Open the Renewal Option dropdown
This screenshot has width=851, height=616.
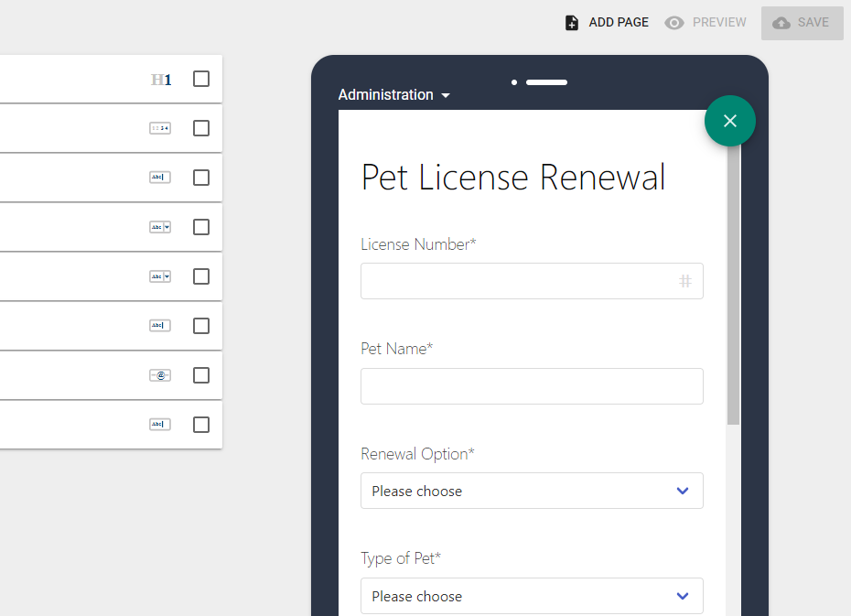tap(532, 491)
